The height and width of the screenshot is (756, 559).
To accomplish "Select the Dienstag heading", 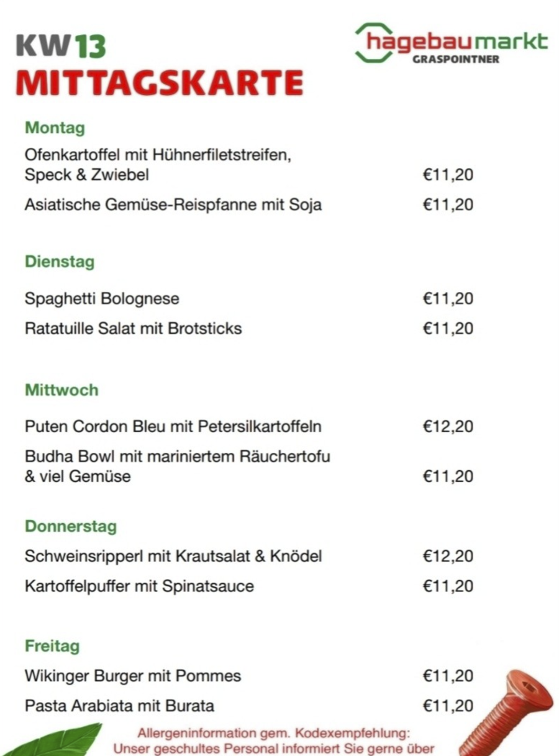I will pyautogui.click(x=60, y=262).
